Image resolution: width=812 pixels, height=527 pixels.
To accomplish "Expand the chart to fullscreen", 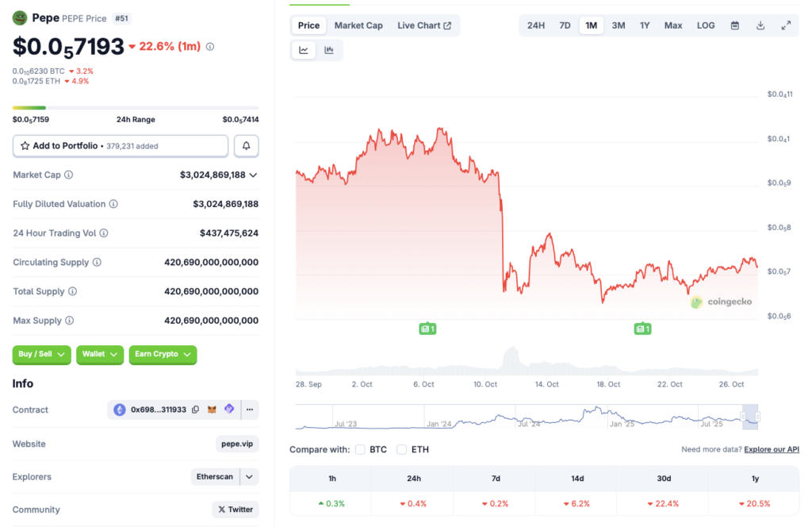I will click(x=786, y=25).
